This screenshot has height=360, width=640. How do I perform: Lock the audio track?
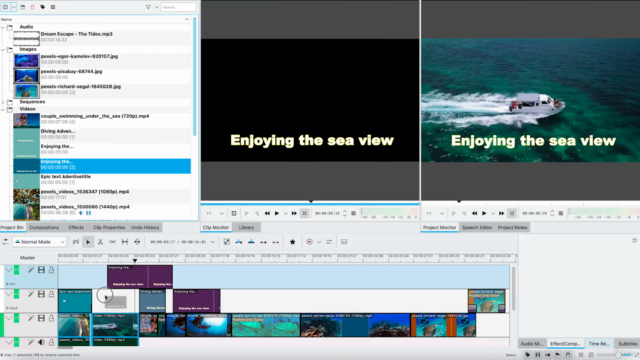(51, 342)
